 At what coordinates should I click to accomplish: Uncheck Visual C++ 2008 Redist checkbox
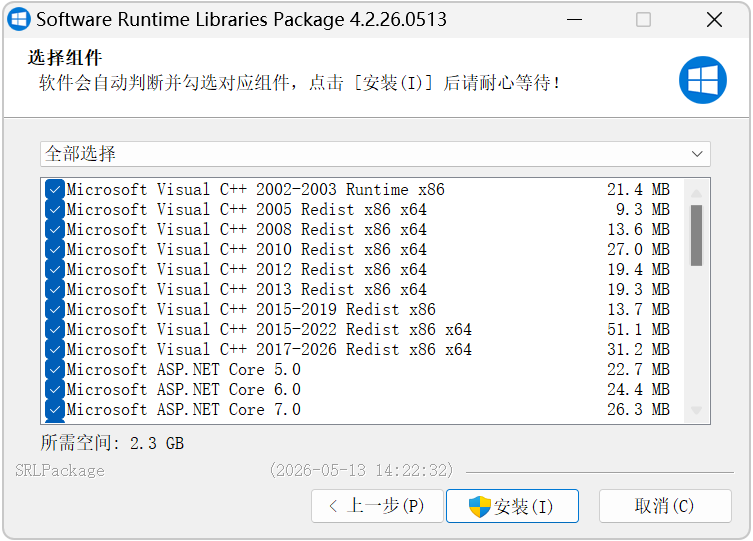pyautogui.click(x=55, y=229)
